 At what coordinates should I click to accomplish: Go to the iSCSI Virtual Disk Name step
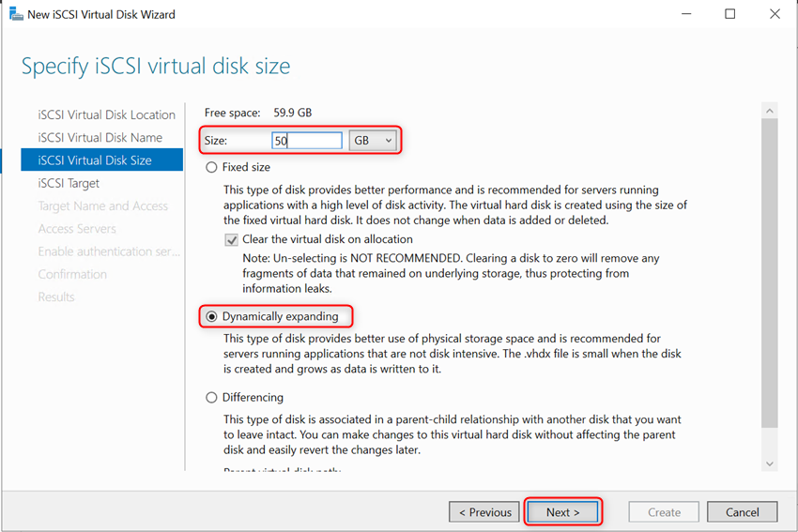[100, 137]
